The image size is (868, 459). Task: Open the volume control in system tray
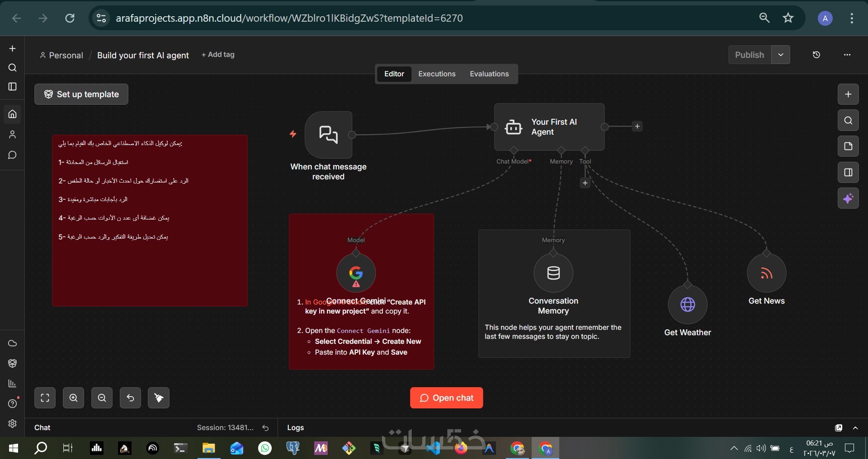click(761, 448)
